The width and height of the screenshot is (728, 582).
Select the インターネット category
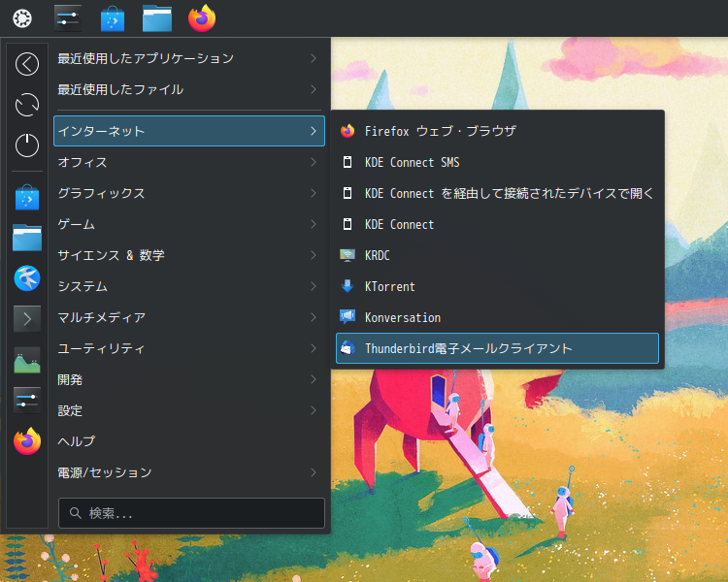(x=189, y=131)
